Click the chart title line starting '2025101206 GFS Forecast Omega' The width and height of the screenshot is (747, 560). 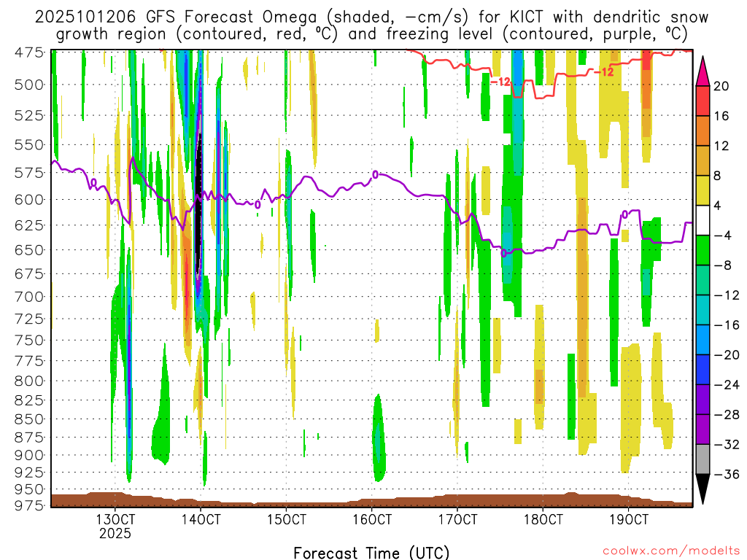371,17
